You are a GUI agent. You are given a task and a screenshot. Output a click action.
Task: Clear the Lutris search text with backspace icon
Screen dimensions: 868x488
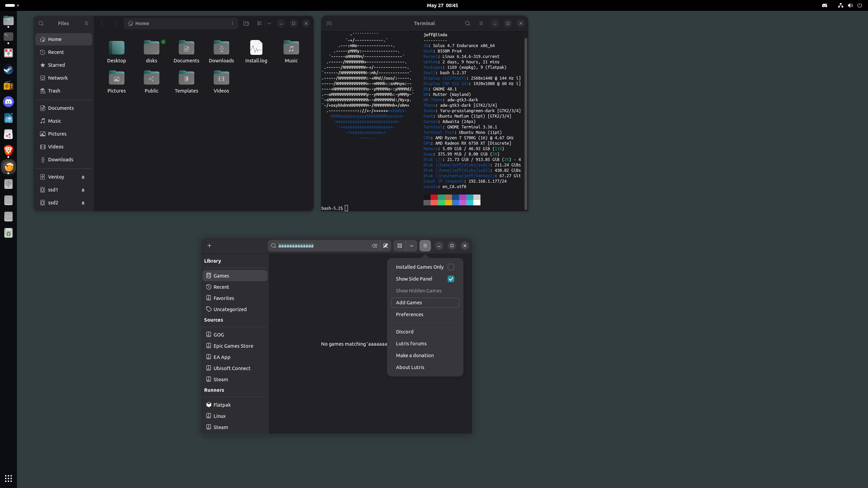tap(374, 246)
